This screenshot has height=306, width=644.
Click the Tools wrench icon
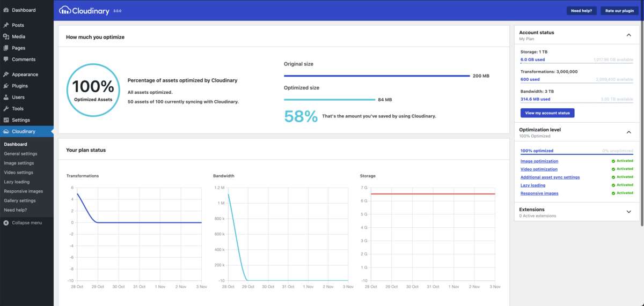[6, 108]
